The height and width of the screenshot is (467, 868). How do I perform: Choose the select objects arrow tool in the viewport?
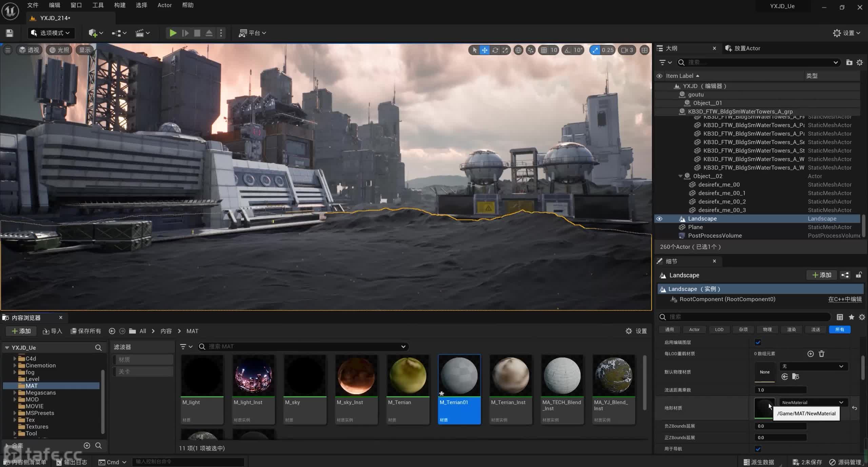click(x=475, y=50)
